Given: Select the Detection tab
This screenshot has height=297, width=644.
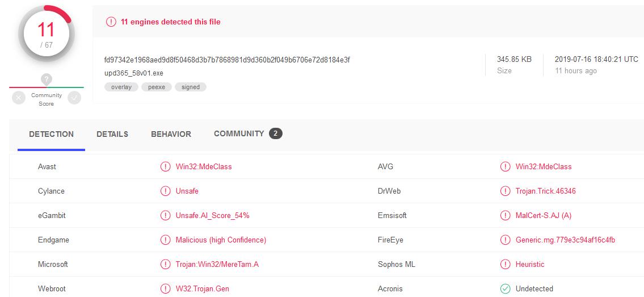Looking at the screenshot, I should coord(51,135).
